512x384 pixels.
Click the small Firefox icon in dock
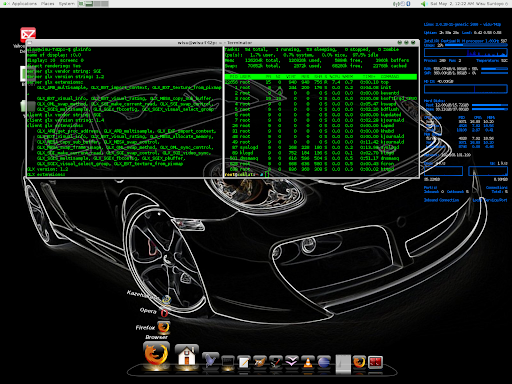[359, 362]
